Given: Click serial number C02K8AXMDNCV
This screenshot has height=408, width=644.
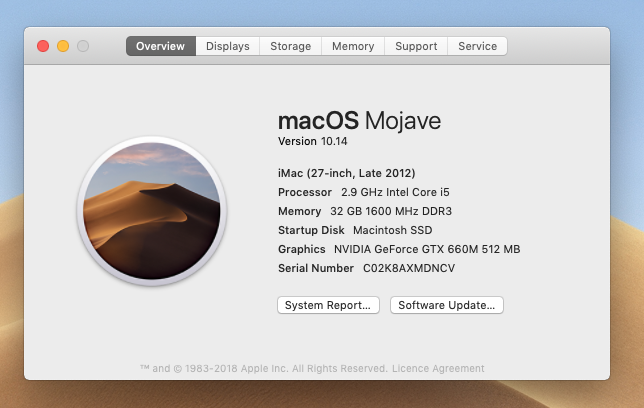Looking at the screenshot, I should [409, 268].
